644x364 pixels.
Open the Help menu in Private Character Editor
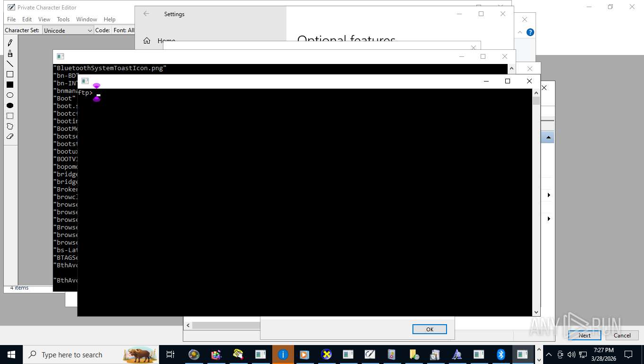click(x=109, y=19)
